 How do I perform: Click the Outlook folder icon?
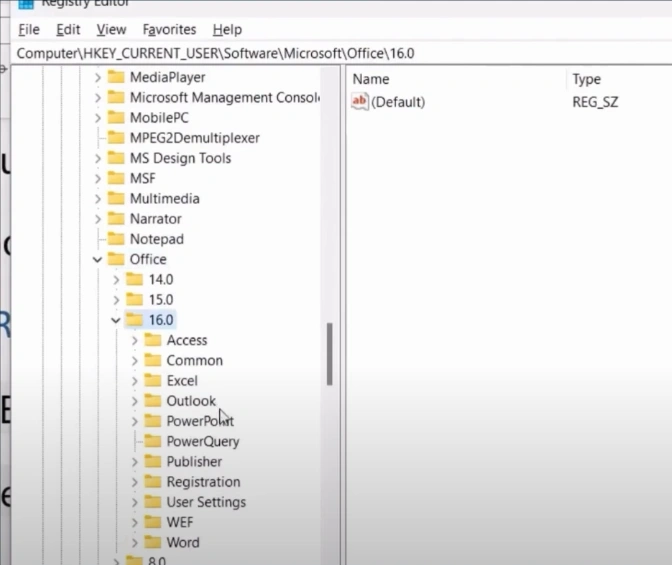pos(153,401)
